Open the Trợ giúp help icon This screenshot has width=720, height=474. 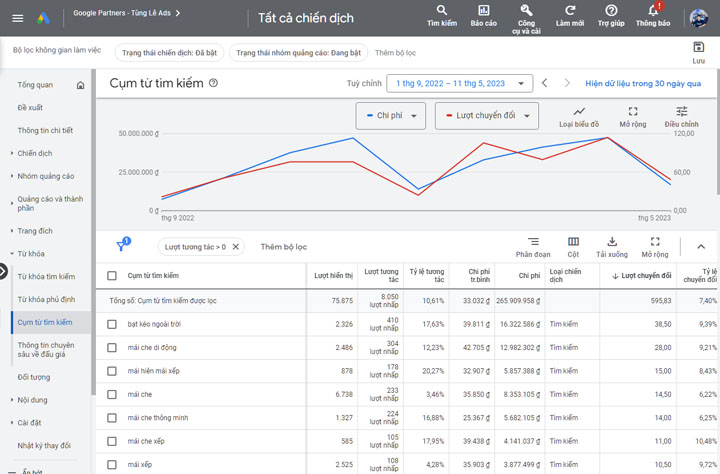[611, 15]
